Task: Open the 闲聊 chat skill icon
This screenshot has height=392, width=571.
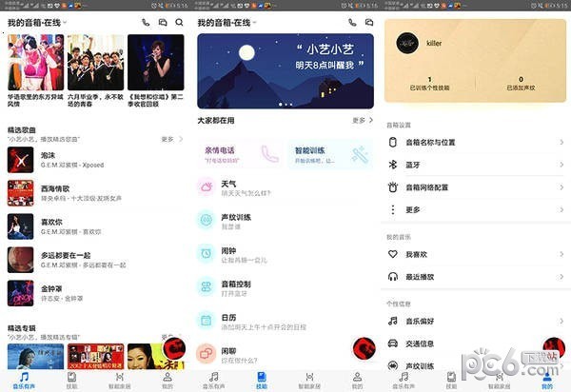Action: click(x=207, y=353)
